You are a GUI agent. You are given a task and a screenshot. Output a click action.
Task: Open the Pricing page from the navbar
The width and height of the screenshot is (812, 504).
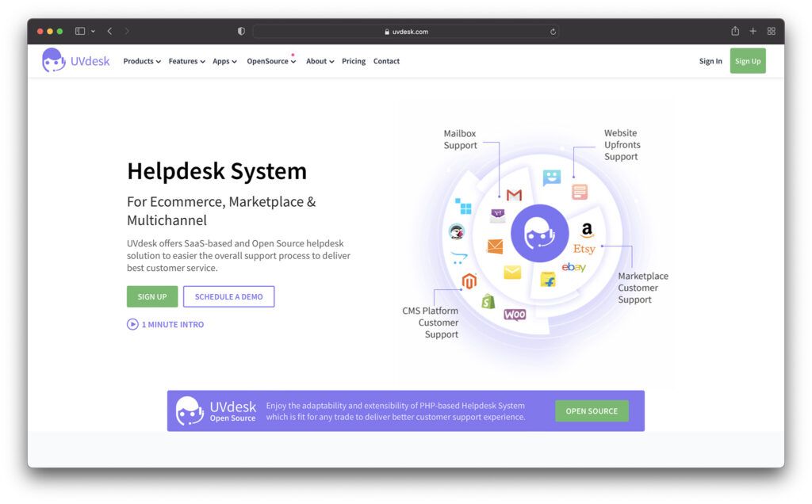point(354,61)
